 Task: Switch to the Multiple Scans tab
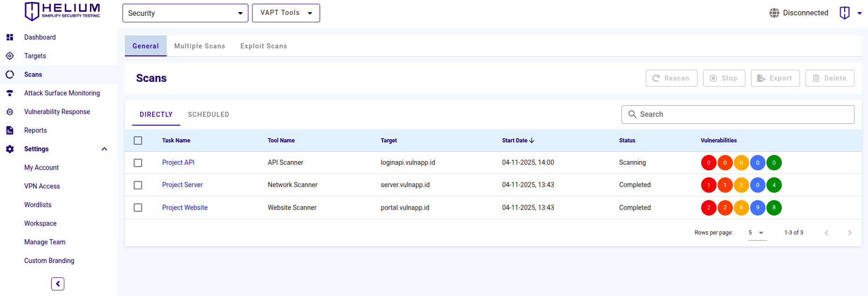[x=199, y=46]
